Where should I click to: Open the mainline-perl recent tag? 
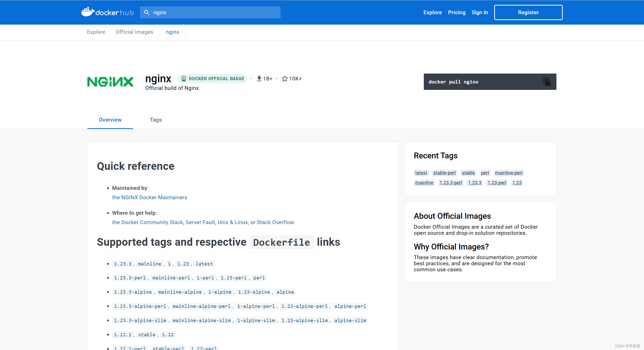(x=509, y=173)
